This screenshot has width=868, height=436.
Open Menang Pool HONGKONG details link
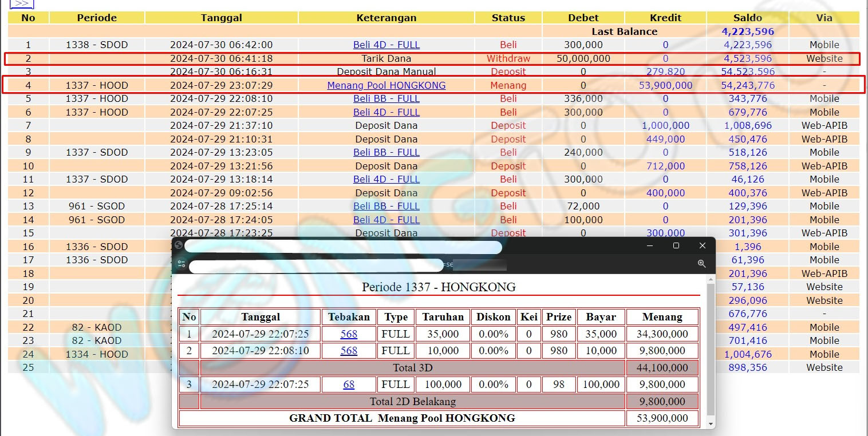(x=386, y=85)
